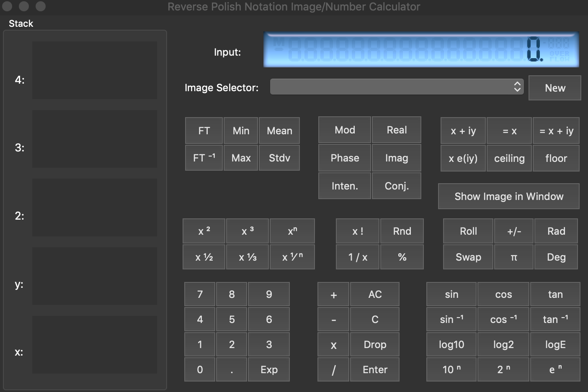Drop the top stack entry
The height and width of the screenshot is (392, 588).
pyautogui.click(x=375, y=344)
